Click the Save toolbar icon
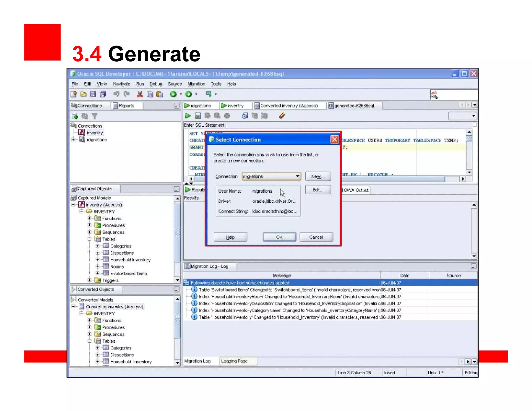Image resolution: width=532 pixels, height=411 pixels. (x=93, y=94)
